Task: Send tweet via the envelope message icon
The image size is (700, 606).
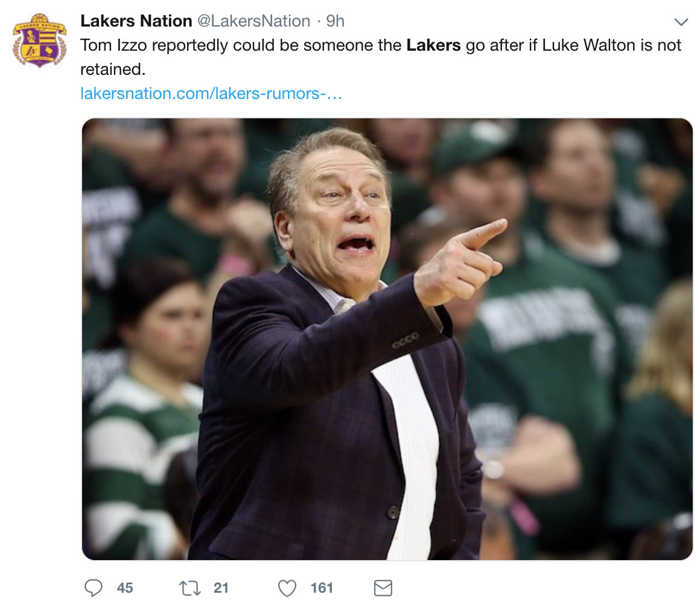Action: click(x=383, y=587)
